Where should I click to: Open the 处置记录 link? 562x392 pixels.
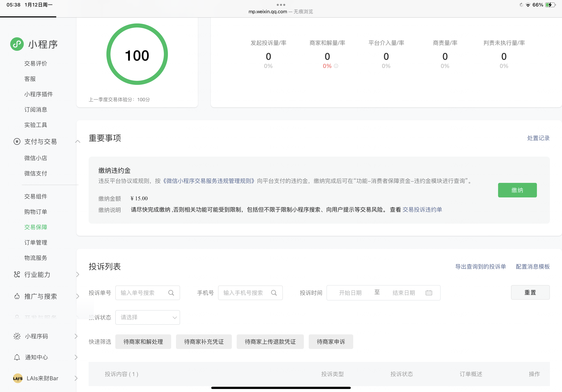click(x=538, y=138)
